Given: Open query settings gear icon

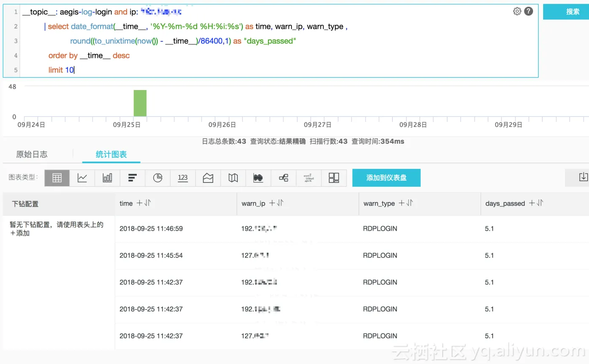Looking at the screenshot, I should pos(517,11).
